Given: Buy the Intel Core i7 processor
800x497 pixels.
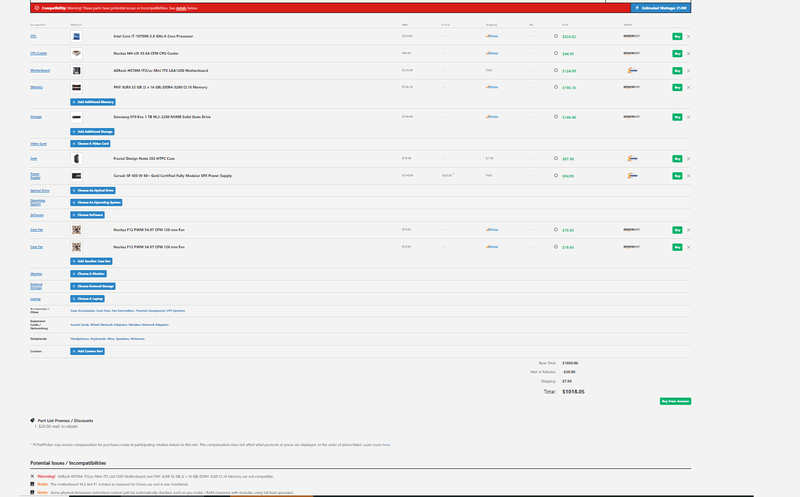Looking at the screenshot, I should click(x=677, y=37).
